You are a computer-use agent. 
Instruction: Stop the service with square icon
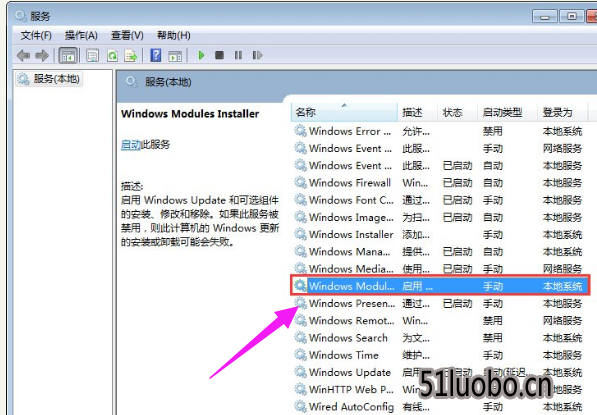pyautogui.click(x=219, y=56)
